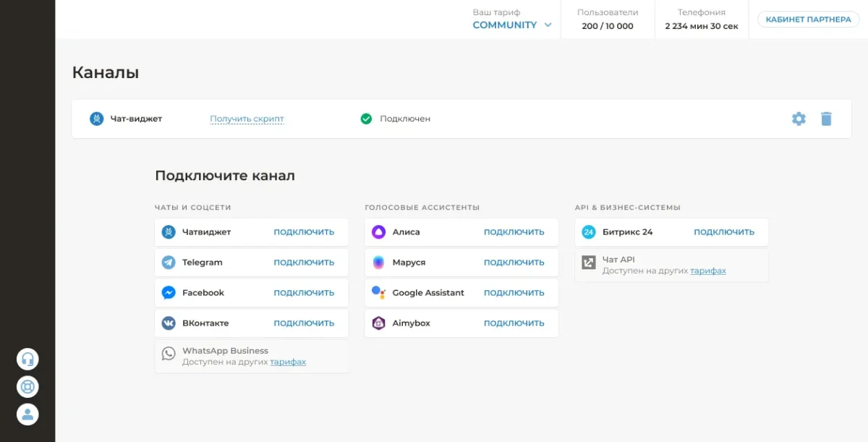Connect Битрикс 24 via ПОДКЛЮЧИТЬ
868x442 pixels.
[724, 232]
